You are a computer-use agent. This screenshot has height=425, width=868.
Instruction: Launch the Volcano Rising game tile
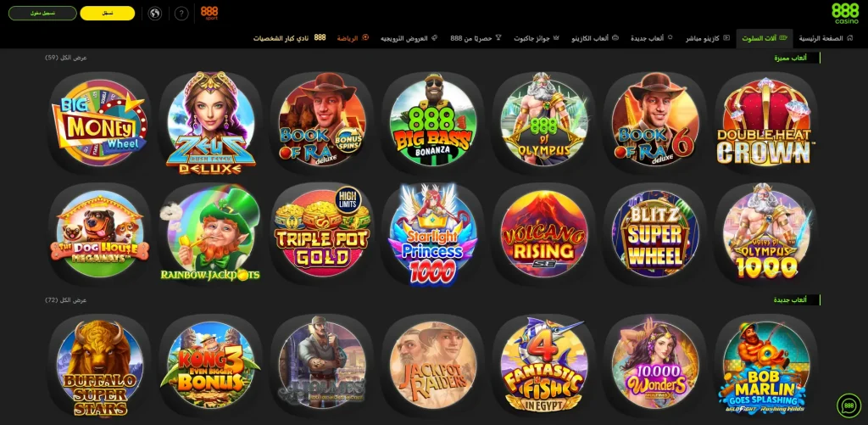pos(544,234)
